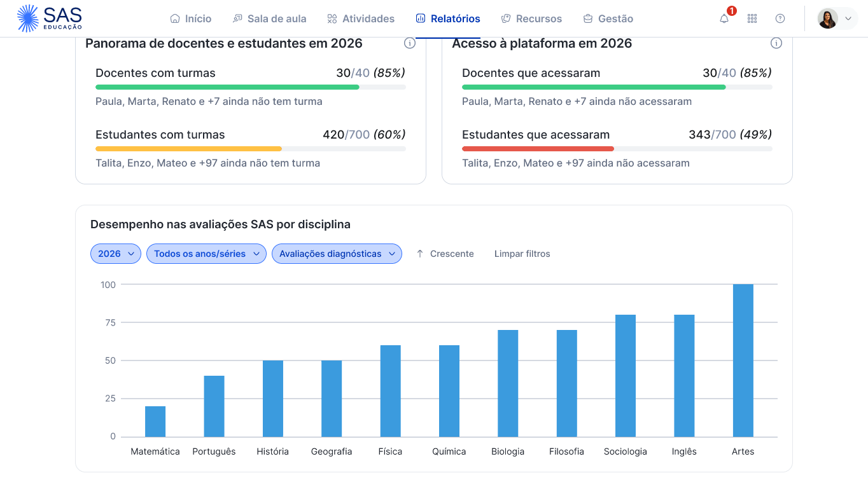Select the Sala de aula icon

point(237,18)
